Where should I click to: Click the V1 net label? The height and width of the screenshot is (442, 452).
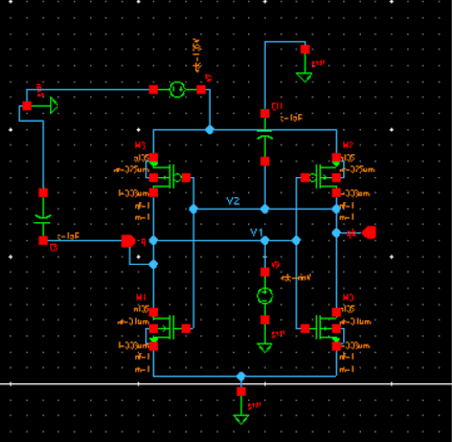[257, 232]
